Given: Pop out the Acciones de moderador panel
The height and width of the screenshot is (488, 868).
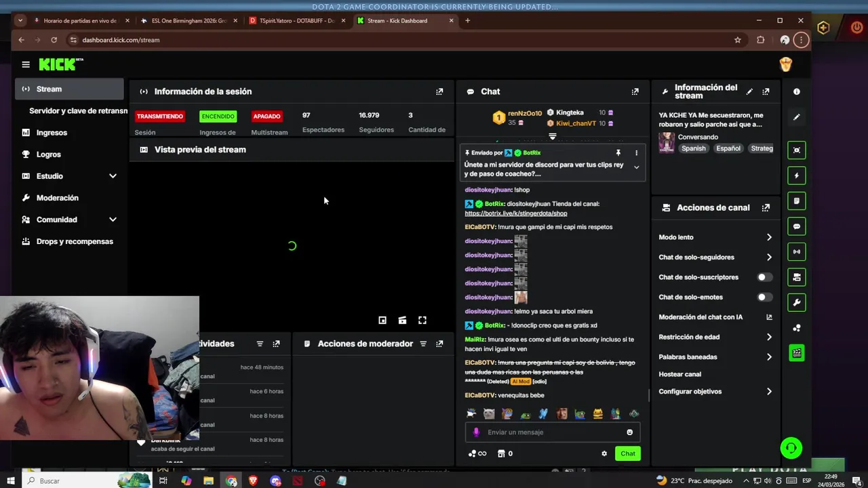Looking at the screenshot, I should [439, 344].
